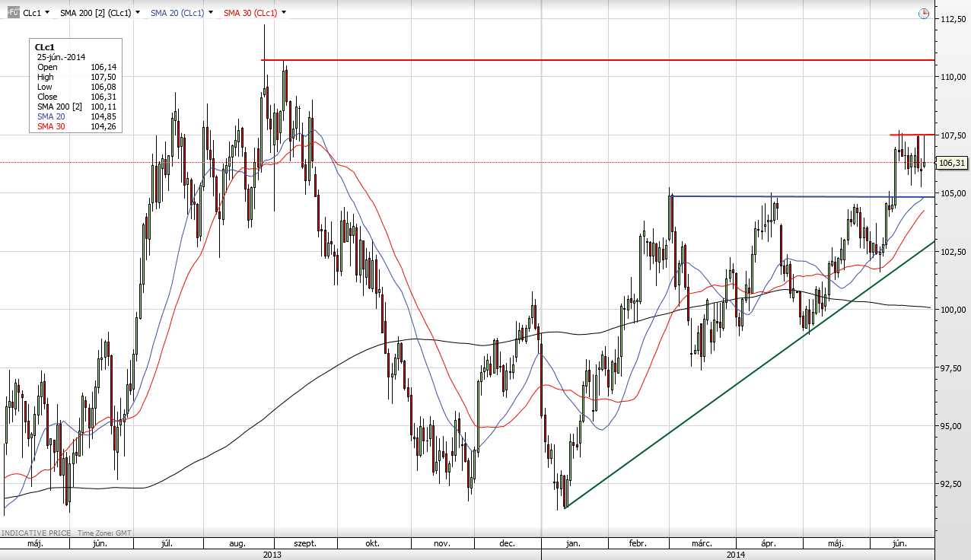Click the 2013 year label
The width and height of the screenshot is (971, 560).
[x=272, y=555]
